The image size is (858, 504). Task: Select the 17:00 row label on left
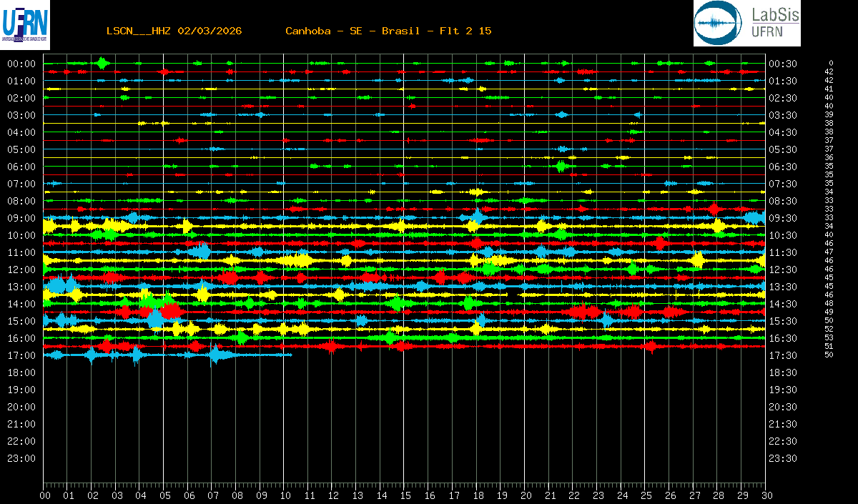tap(21, 355)
